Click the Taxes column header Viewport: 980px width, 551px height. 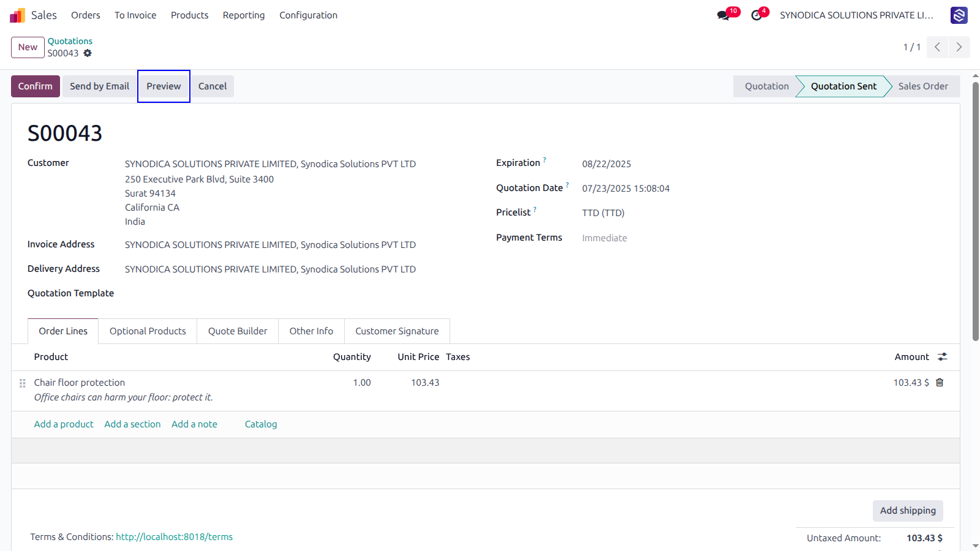[x=458, y=357]
